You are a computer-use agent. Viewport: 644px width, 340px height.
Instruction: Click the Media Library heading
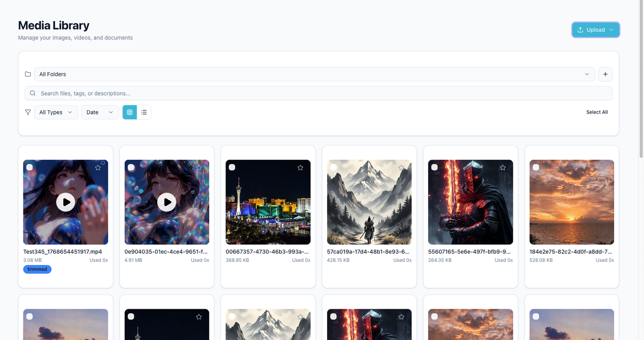[54, 25]
